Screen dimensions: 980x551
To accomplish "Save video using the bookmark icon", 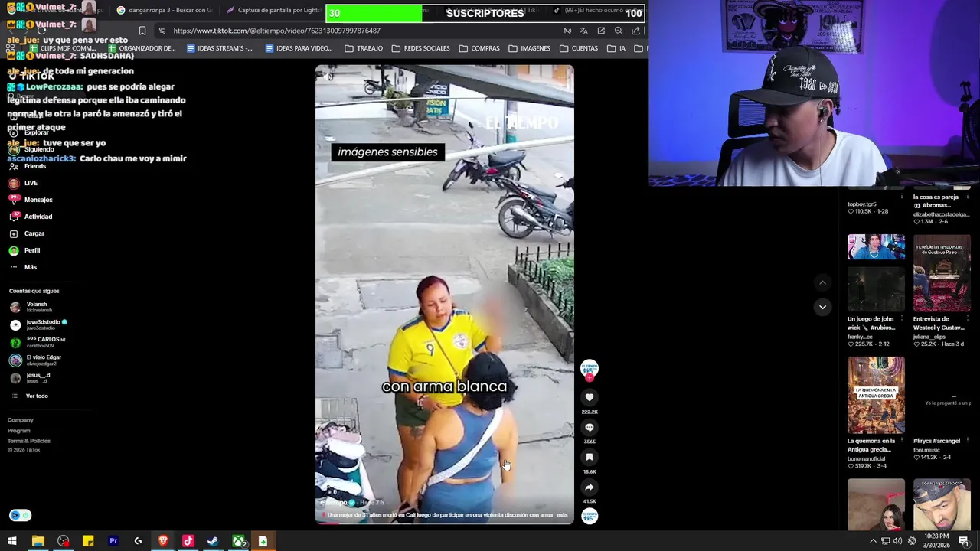I will [589, 457].
